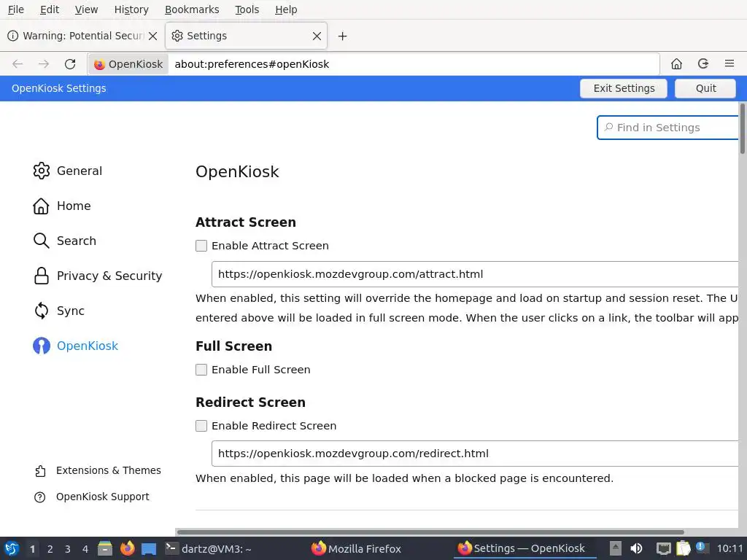Click the OpenKiosk identity badge in URL bar
The height and width of the screenshot is (560, 747).
[128, 64]
